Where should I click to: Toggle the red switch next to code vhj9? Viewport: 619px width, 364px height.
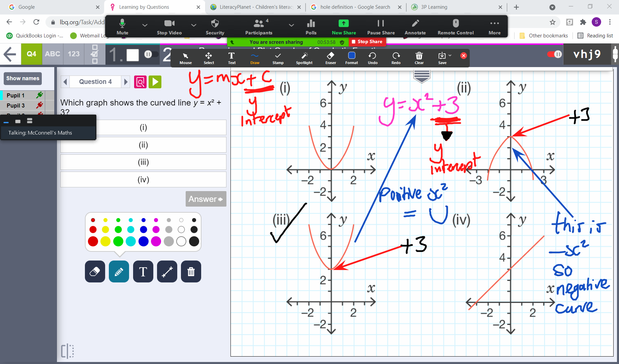click(554, 54)
